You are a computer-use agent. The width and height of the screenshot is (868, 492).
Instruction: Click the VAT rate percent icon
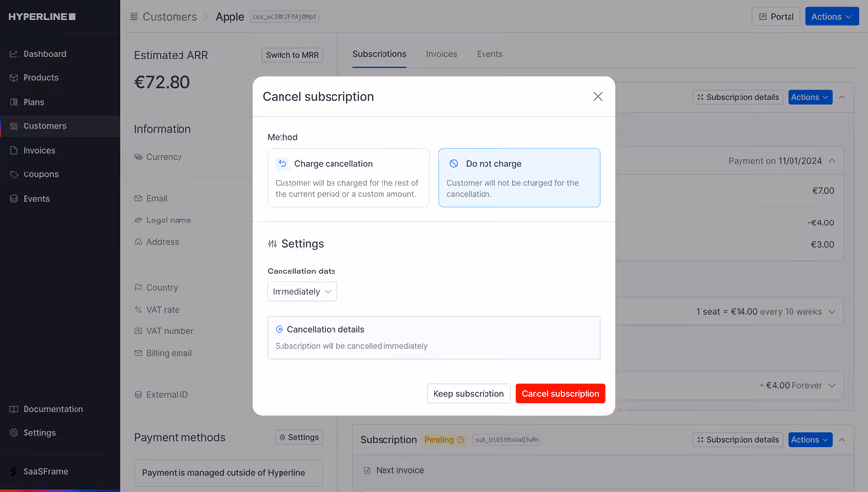(x=138, y=310)
